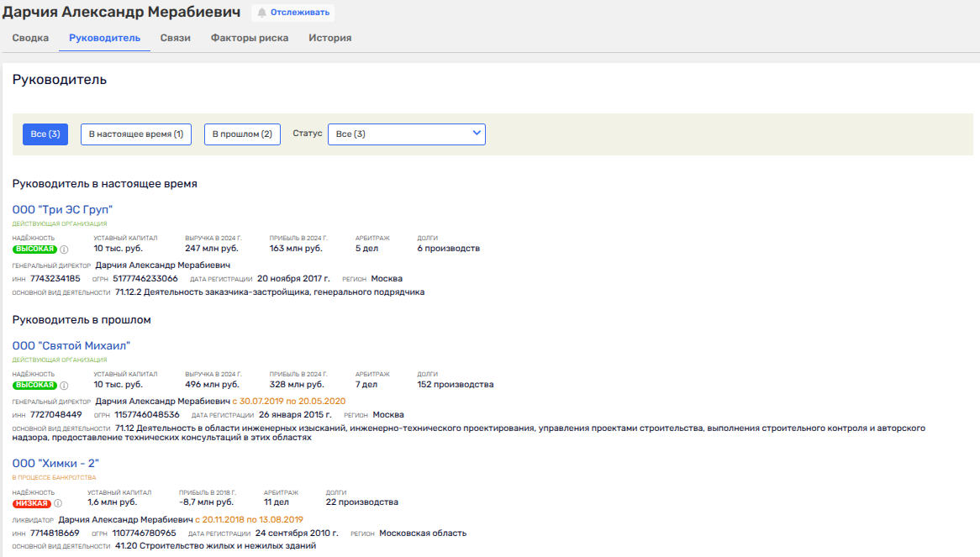
Task: Open the История tab
Action: tap(329, 38)
